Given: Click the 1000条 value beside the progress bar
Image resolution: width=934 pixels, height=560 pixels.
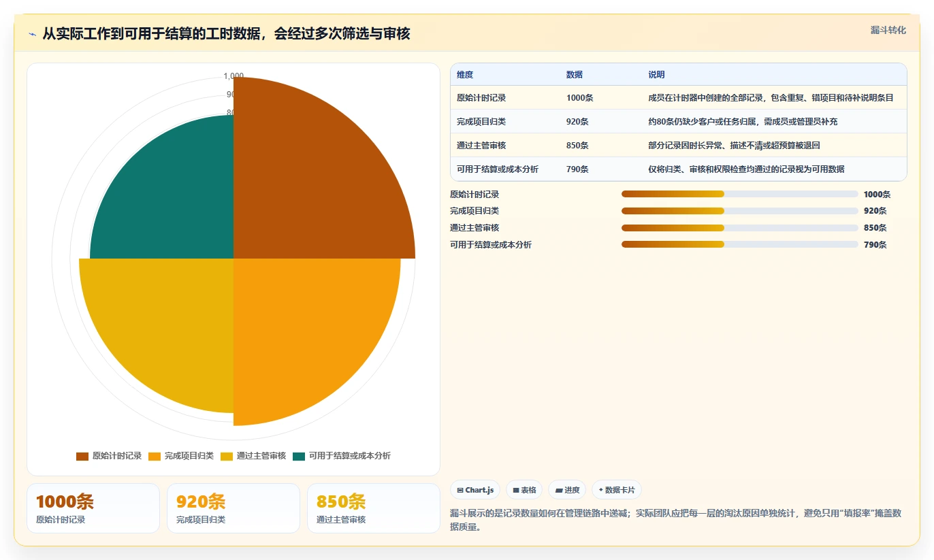Looking at the screenshot, I should (877, 195).
